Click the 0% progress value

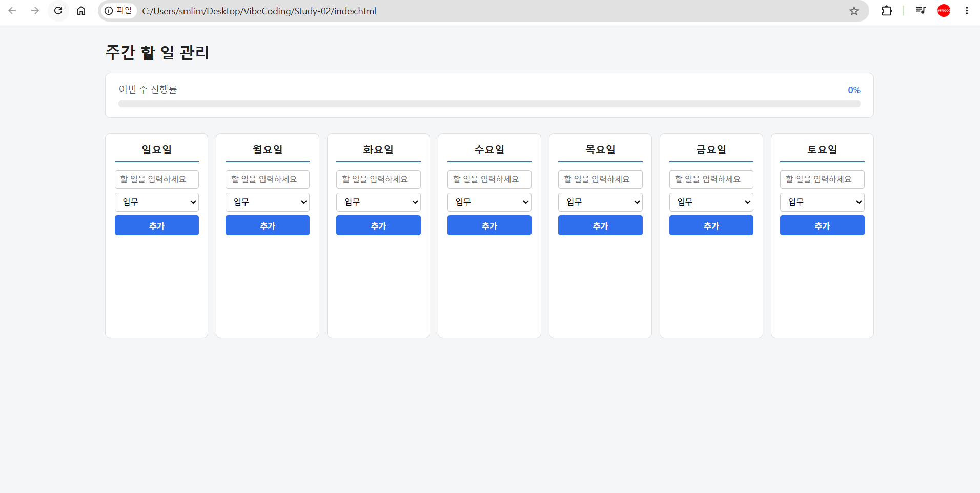pyautogui.click(x=854, y=90)
